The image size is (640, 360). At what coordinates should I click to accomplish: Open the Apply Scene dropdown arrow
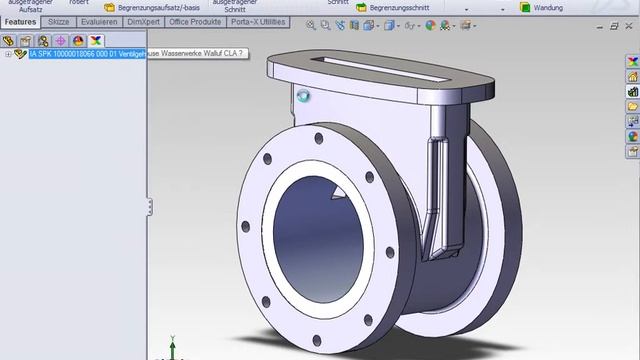pos(454,27)
